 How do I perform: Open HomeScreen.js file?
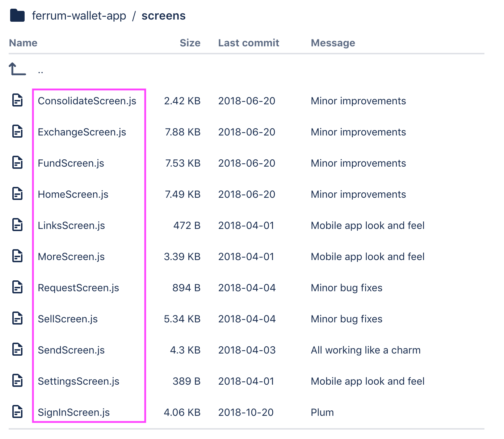point(73,195)
